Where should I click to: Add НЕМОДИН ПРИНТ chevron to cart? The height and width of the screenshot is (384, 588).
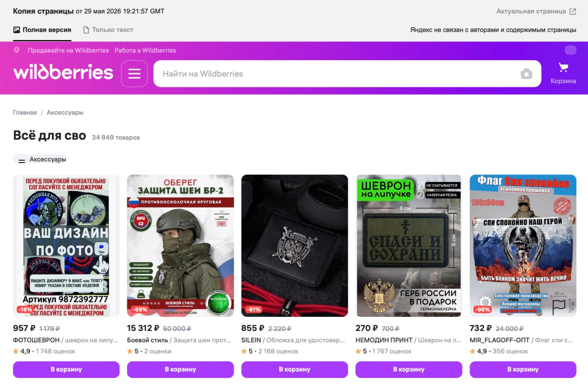(x=409, y=369)
